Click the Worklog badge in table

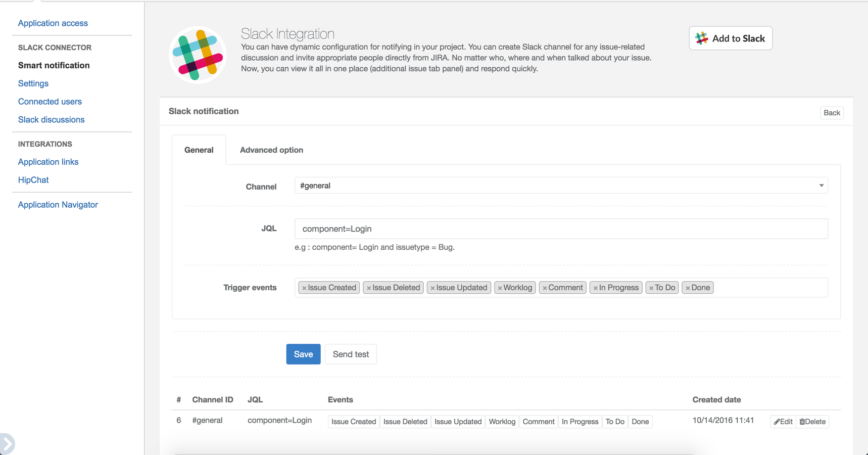(x=502, y=422)
